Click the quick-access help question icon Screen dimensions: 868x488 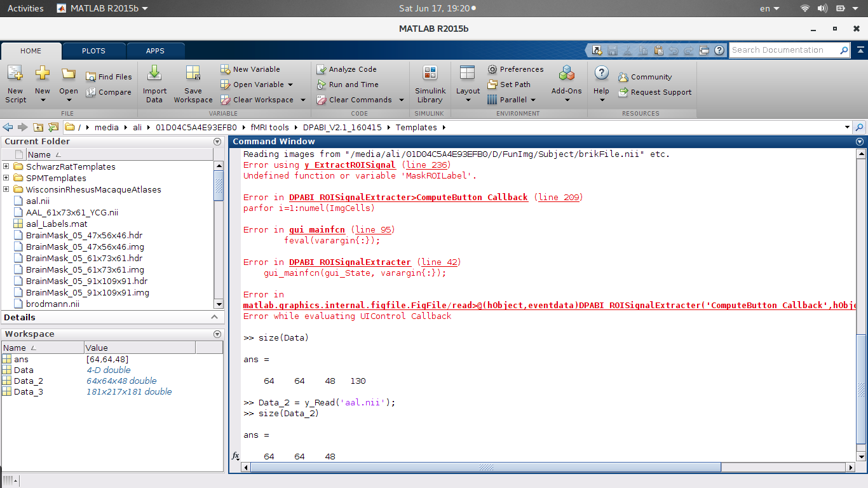click(x=719, y=50)
